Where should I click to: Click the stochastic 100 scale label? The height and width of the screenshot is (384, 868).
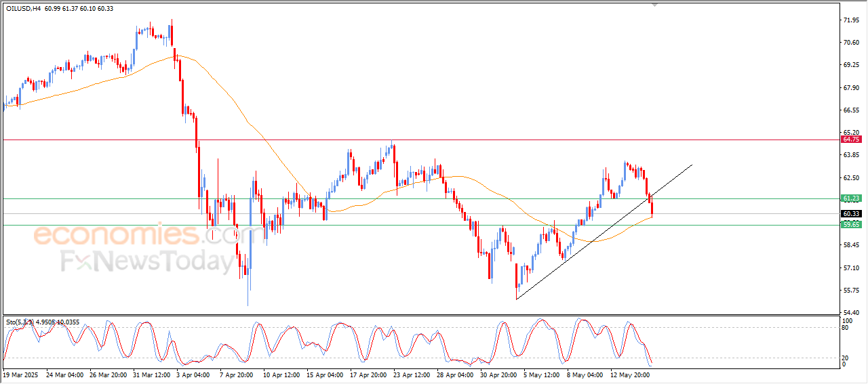tap(847, 320)
